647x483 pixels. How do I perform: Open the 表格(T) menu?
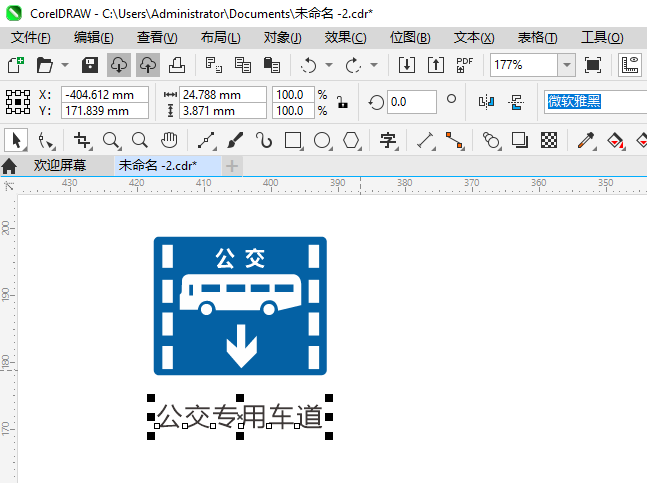[x=537, y=38]
